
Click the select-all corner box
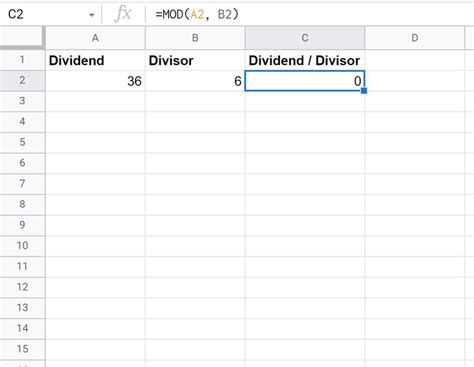22,38
